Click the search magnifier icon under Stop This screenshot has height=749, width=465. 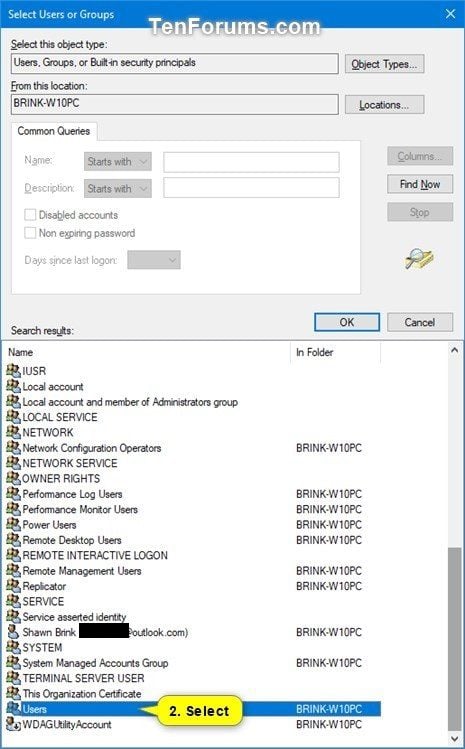pyautogui.click(x=419, y=259)
